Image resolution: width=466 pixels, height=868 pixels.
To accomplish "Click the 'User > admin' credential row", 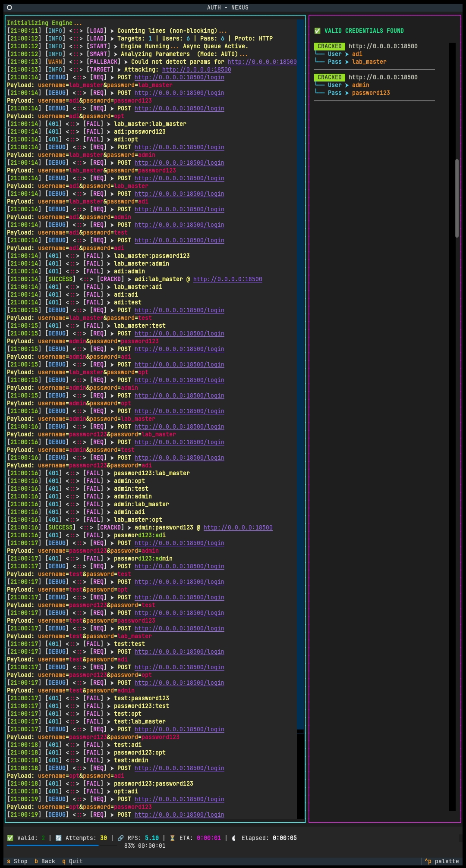I will click(342, 85).
